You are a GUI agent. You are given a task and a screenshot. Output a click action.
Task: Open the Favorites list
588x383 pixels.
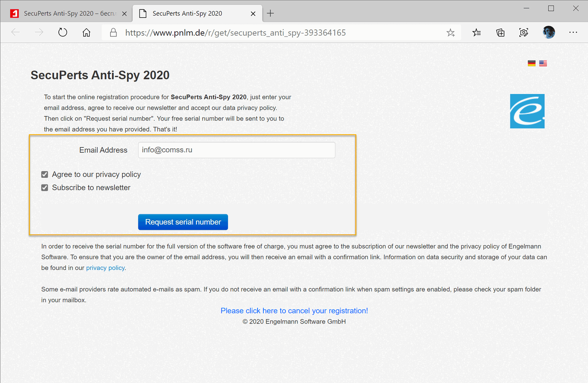477,33
